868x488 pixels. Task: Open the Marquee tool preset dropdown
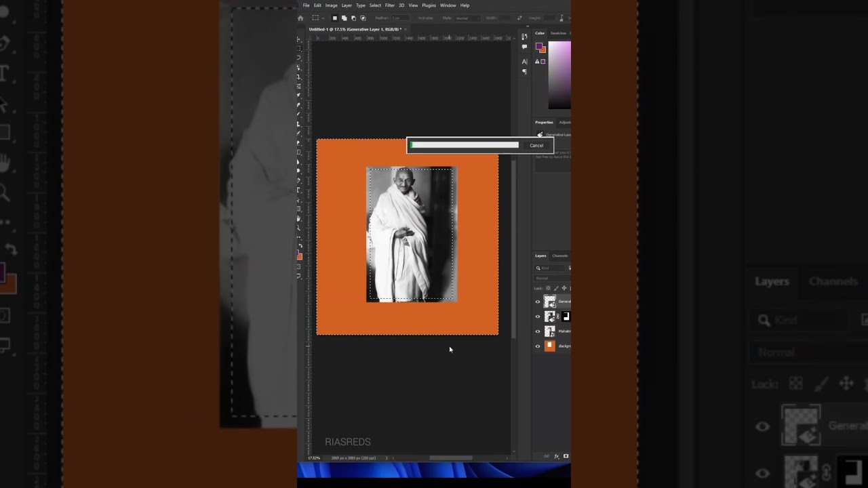tap(323, 18)
